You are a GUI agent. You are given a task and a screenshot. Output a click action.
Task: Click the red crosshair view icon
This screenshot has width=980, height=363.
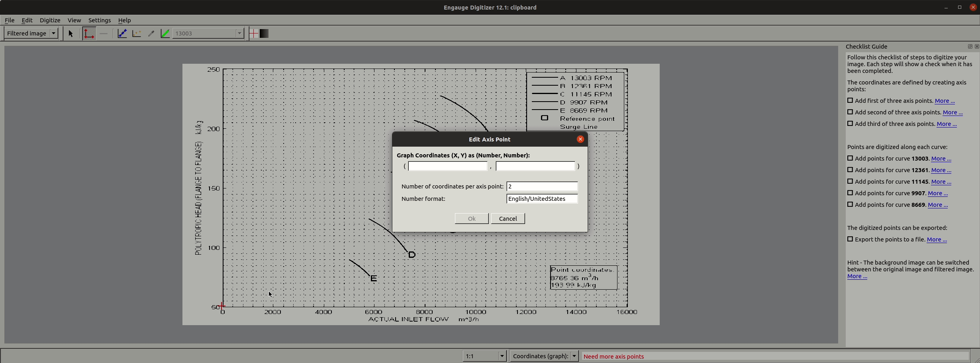254,34
